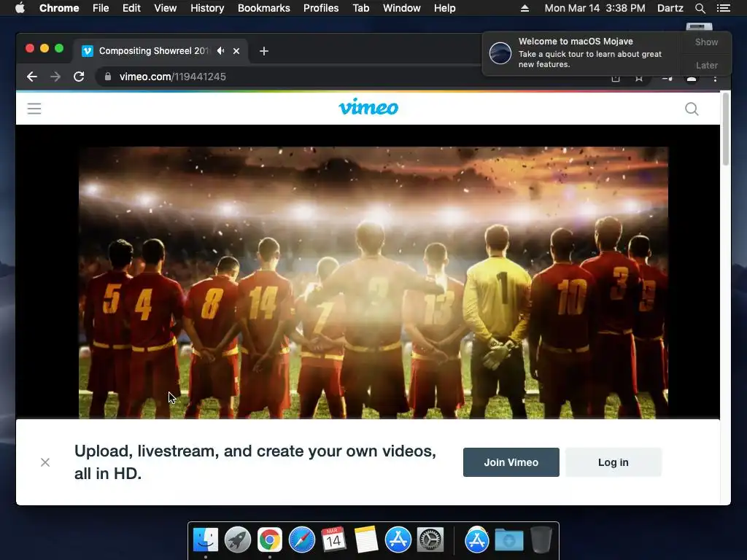The width and height of the screenshot is (747, 560).
Task: Open the History menu
Action: pyautogui.click(x=207, y=8)
